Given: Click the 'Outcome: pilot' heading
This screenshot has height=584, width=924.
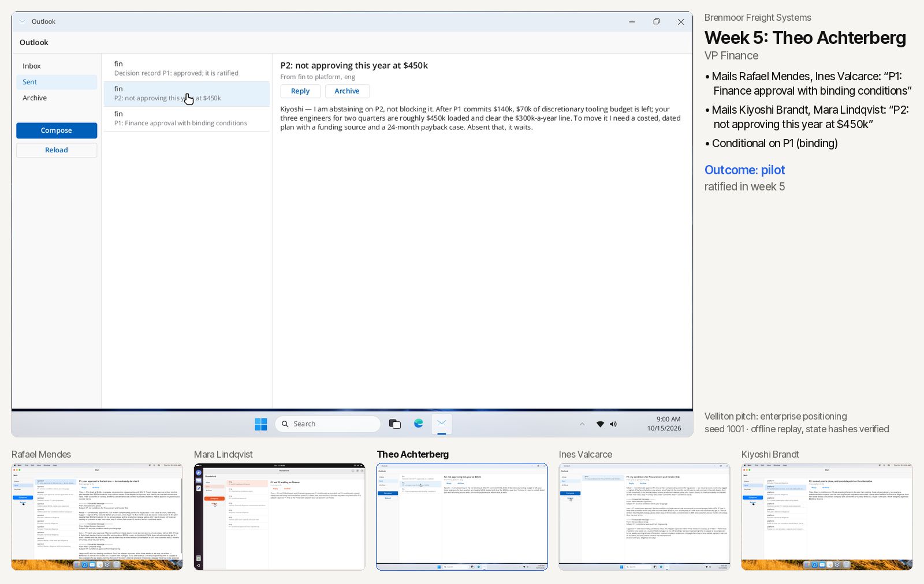Looking at the screenshot, I should [x=744, y=170].
